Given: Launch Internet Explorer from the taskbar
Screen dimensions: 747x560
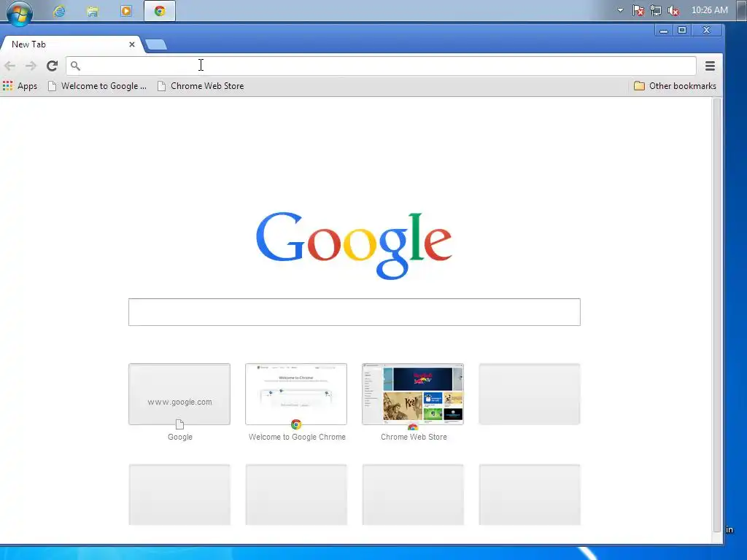Looking at the screenshot, I should (x=60, y=11).
